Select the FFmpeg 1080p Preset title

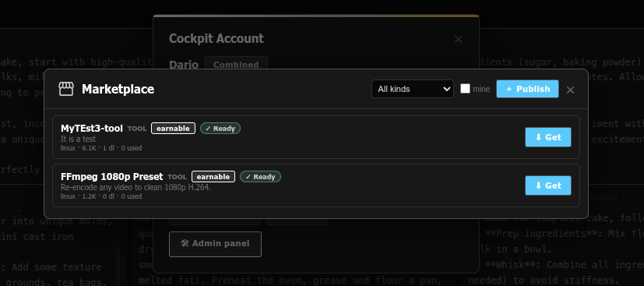coord(111,177)
